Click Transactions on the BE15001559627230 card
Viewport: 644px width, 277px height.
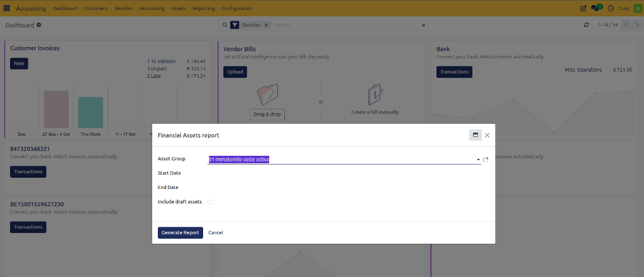tap(28, 227)
